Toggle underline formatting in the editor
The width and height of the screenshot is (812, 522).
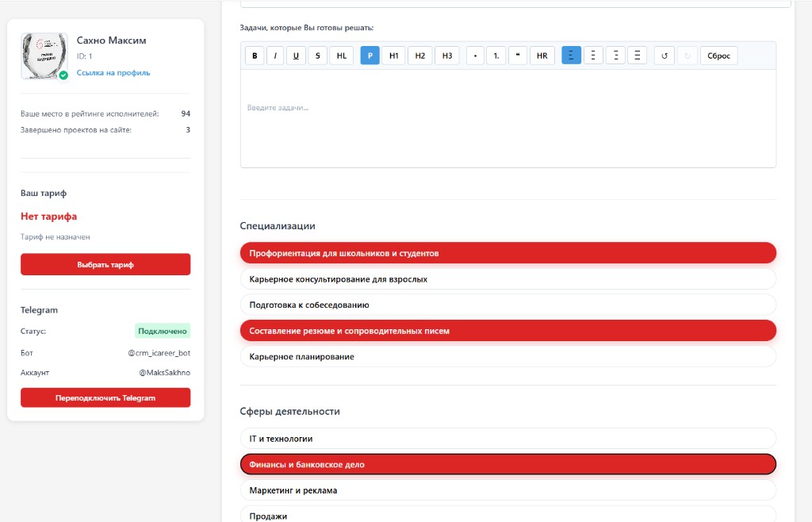296,56
